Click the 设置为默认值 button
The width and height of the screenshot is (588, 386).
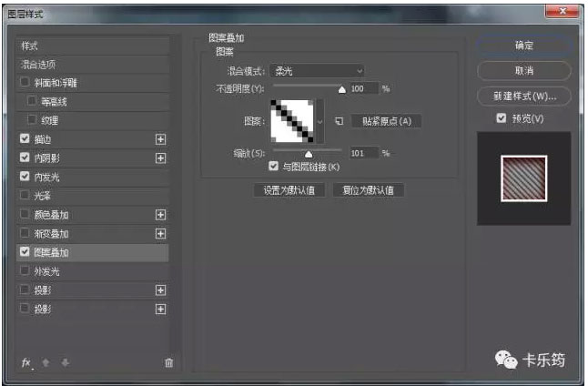pos(289,190)
